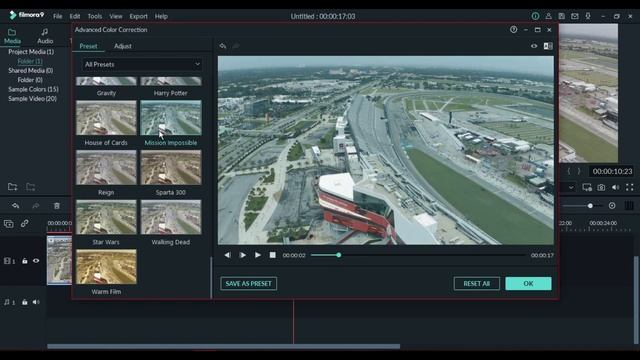
Task: Open the messages envelope icon
Action: point(575,16)
